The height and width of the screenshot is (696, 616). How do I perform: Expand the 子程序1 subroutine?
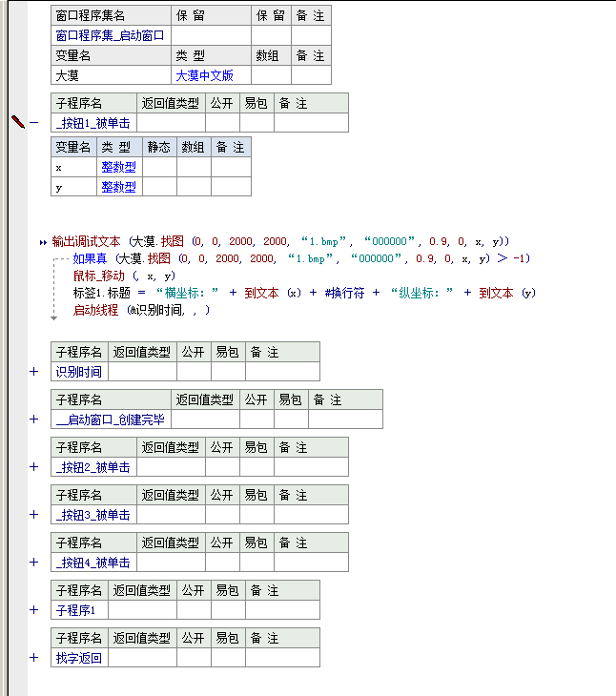tap(33, 610)
